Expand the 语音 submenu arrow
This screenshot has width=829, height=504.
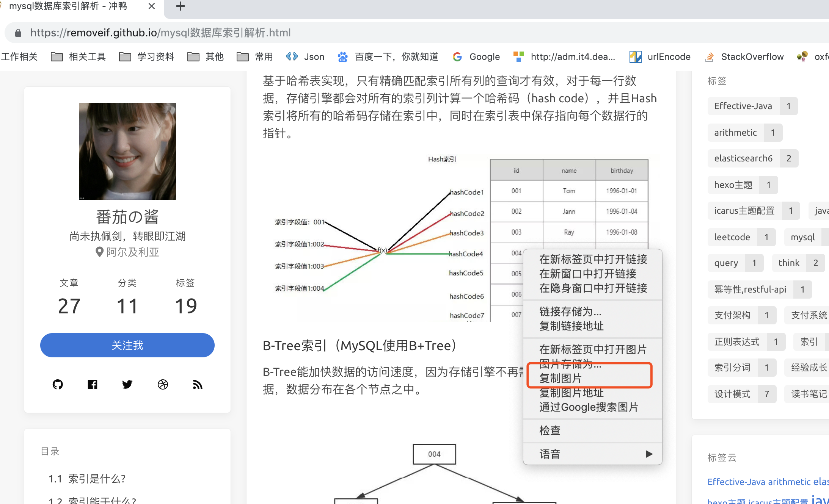pos(649,454)
